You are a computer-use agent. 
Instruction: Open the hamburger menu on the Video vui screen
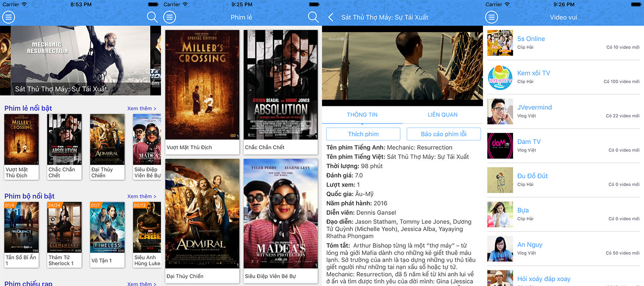coord(492,17)
